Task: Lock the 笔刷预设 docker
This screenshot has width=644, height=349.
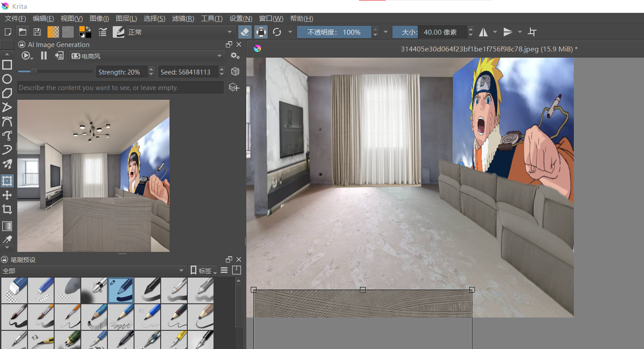Action: (x=4, y=259)
